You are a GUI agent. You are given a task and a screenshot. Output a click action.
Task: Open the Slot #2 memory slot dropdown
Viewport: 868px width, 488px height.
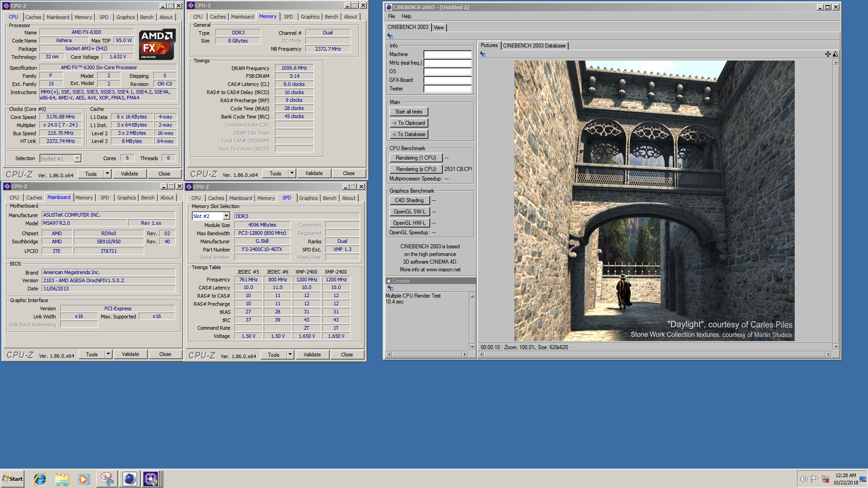[227, 216]
